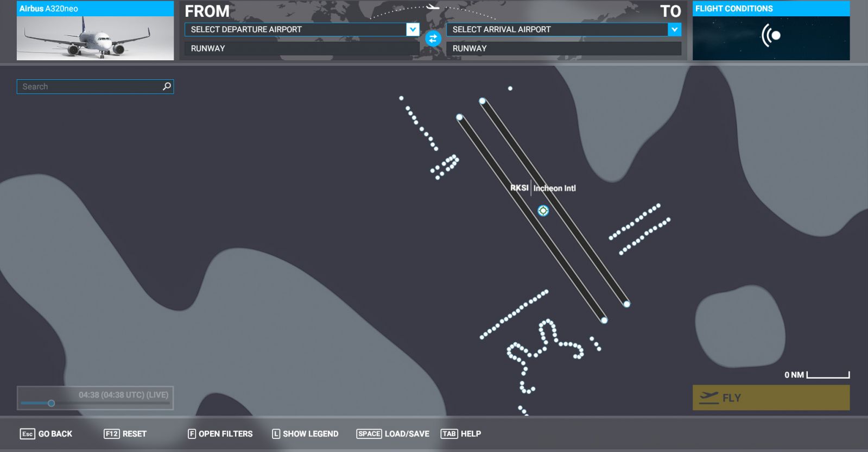Open the Help menu item
This screenshot has width=868, height=452.
point(461,434)
